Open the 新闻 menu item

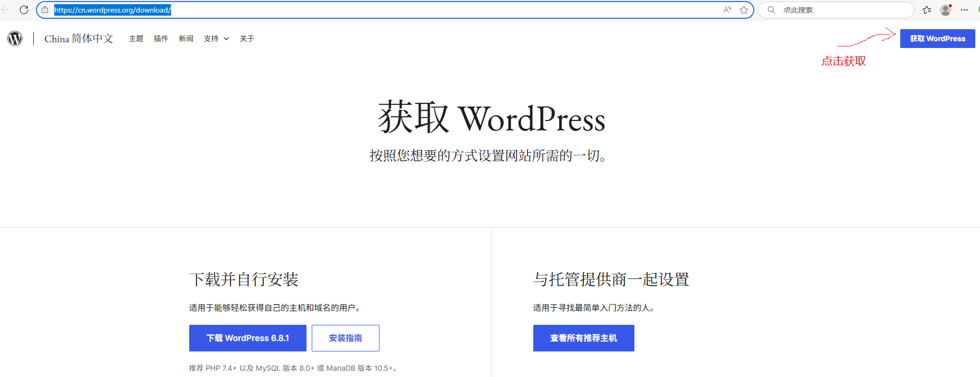(x=186, y=39)
